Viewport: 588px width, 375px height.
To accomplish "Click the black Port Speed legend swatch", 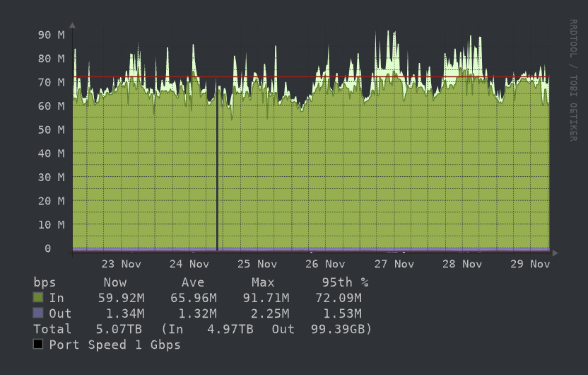I will (x=38, y=344).
